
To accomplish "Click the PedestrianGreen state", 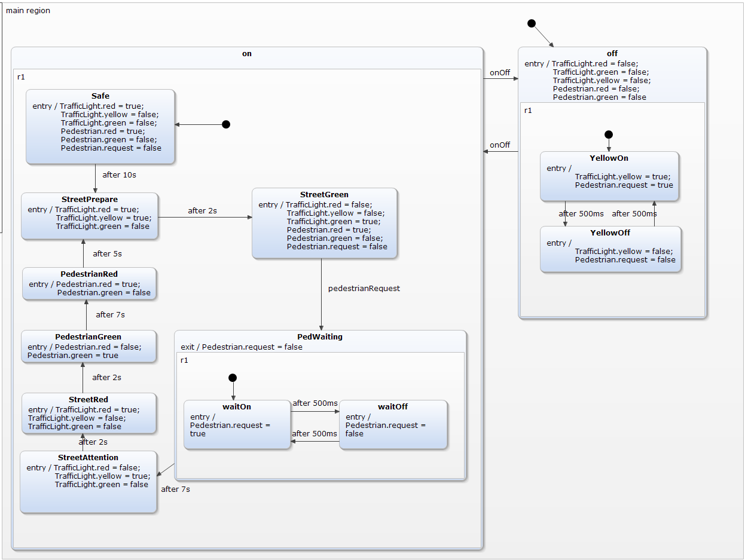I will pyautogui.click(x=88, y=346).
